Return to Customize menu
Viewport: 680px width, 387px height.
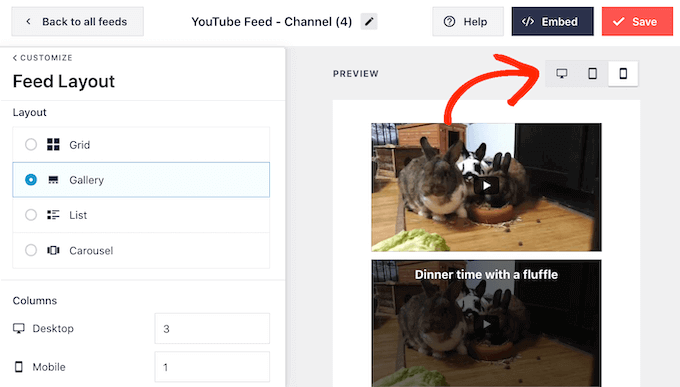[42, 58]
